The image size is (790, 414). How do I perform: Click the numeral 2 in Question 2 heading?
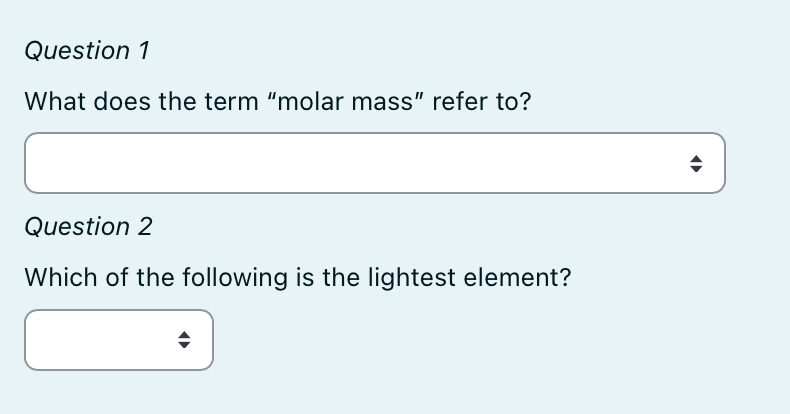(x=145, y=227)
